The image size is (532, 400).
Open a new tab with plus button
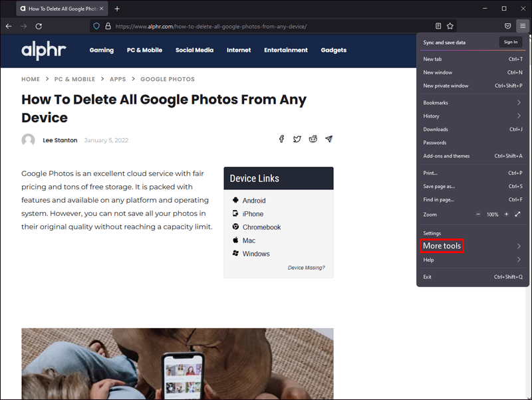pyautogui.click(x=117, y=9)
